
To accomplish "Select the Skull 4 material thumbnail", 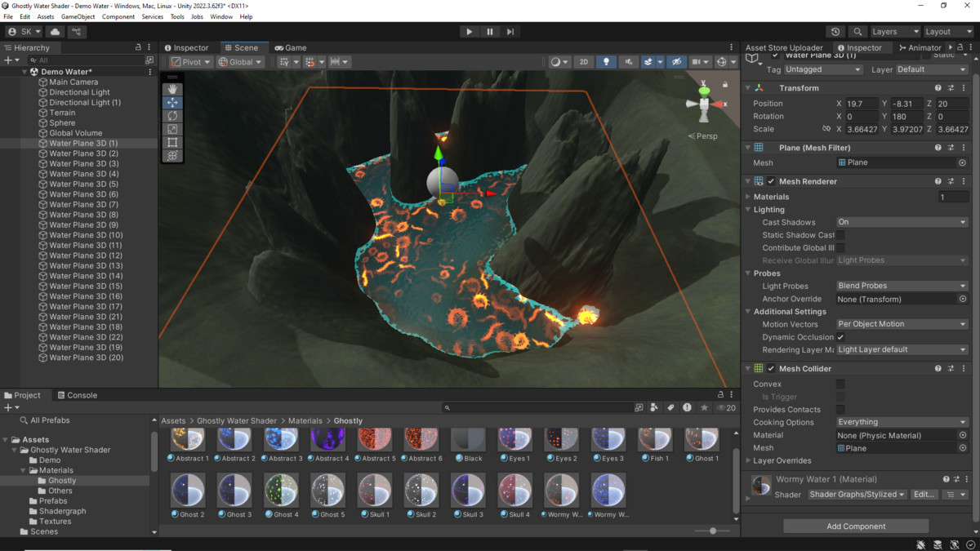I will (x=514, y=491).
